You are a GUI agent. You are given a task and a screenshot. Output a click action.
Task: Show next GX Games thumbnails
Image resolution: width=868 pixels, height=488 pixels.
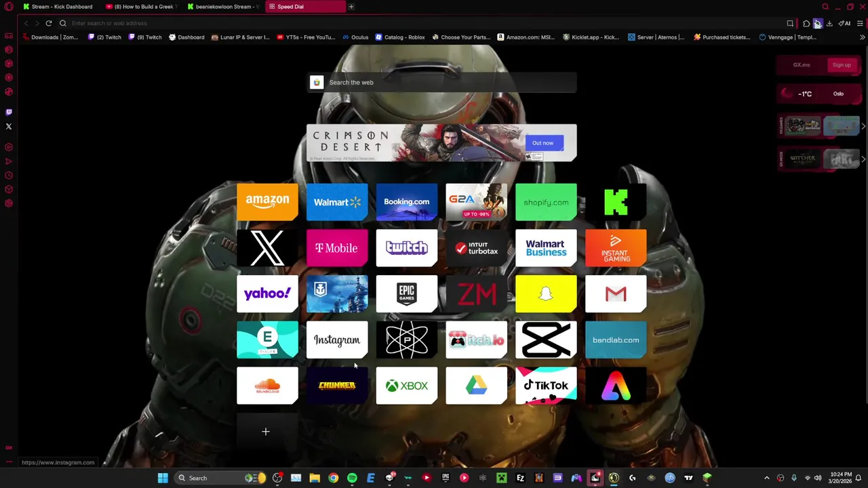863,126
